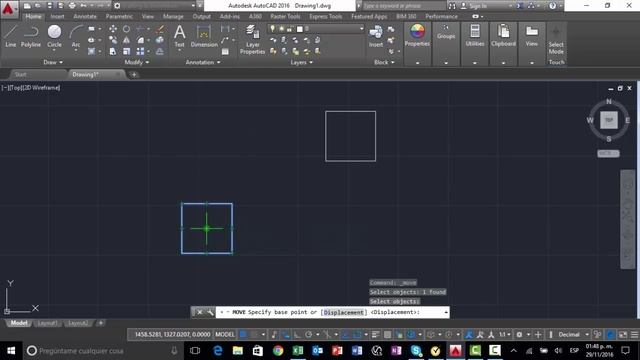Click the Copy tool in Modify panel
The height and width of the screenshot is (360, 640).
113,40
